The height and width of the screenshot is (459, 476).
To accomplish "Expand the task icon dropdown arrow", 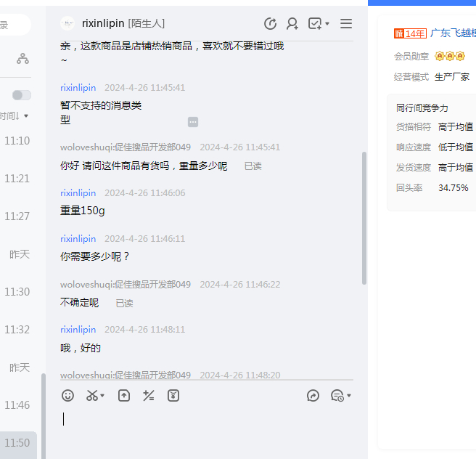I will point(327,24).
